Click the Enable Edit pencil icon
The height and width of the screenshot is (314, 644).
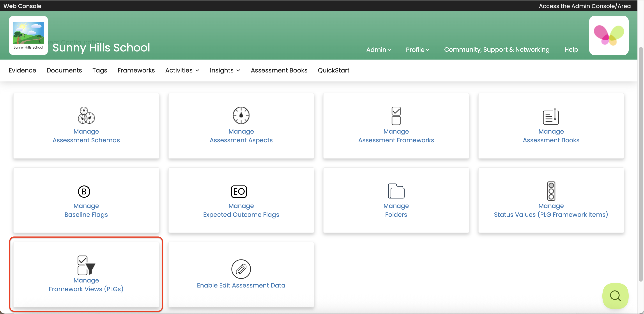[241, 269]
